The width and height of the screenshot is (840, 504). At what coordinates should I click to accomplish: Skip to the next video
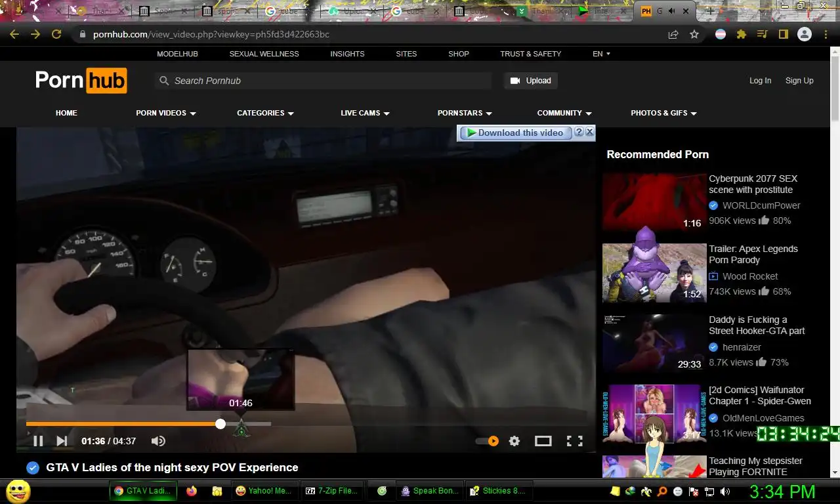pos(62,441)
